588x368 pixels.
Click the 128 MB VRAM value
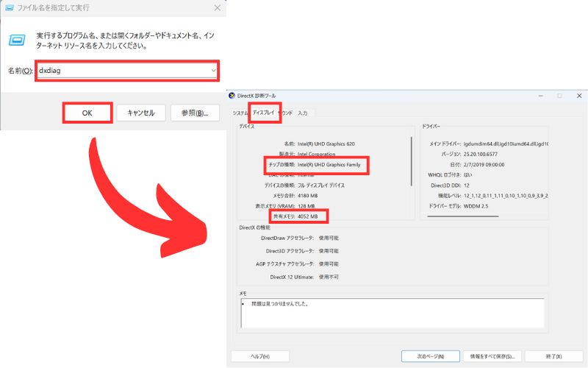pyautogui.click(x=306, y=206)
